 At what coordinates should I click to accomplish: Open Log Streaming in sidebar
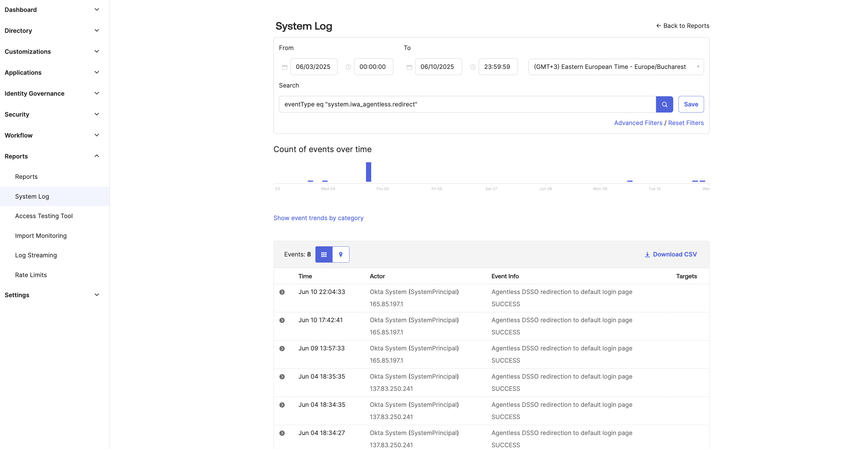click(36, 255)
